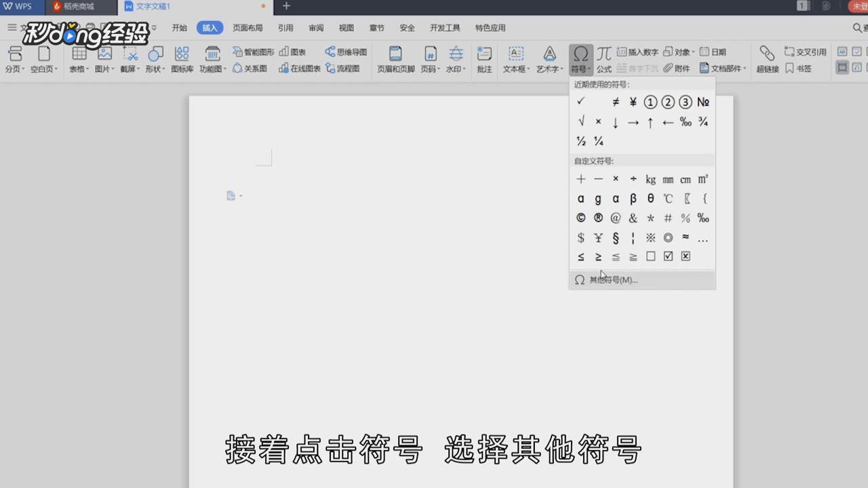Insert a Hyperlink (超链接)
The image size is (868, 488).
pyautogui.click(x=768, y=60)
